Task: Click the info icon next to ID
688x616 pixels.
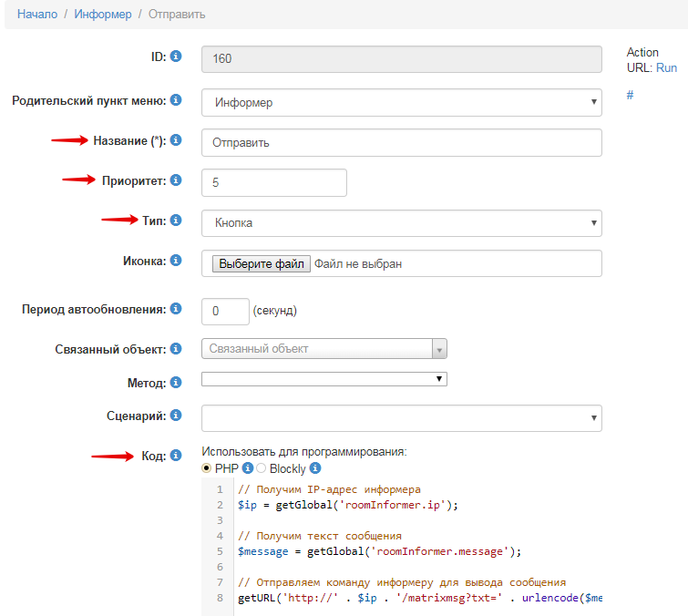Action: coord(176,56)
